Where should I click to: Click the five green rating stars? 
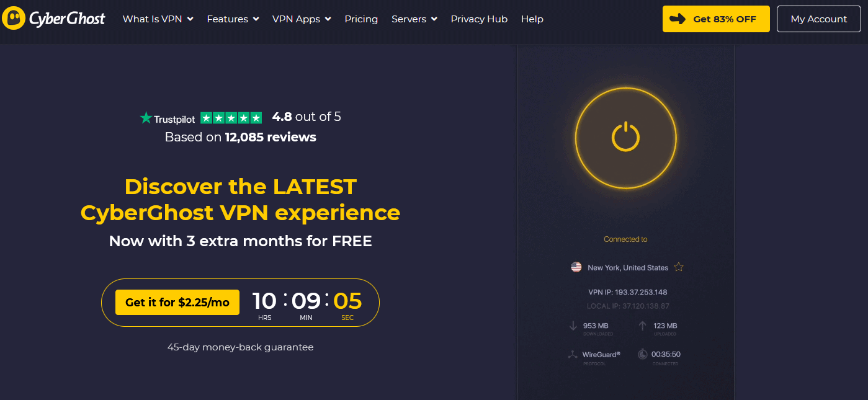pyautogui.click(x=231, y=117)
